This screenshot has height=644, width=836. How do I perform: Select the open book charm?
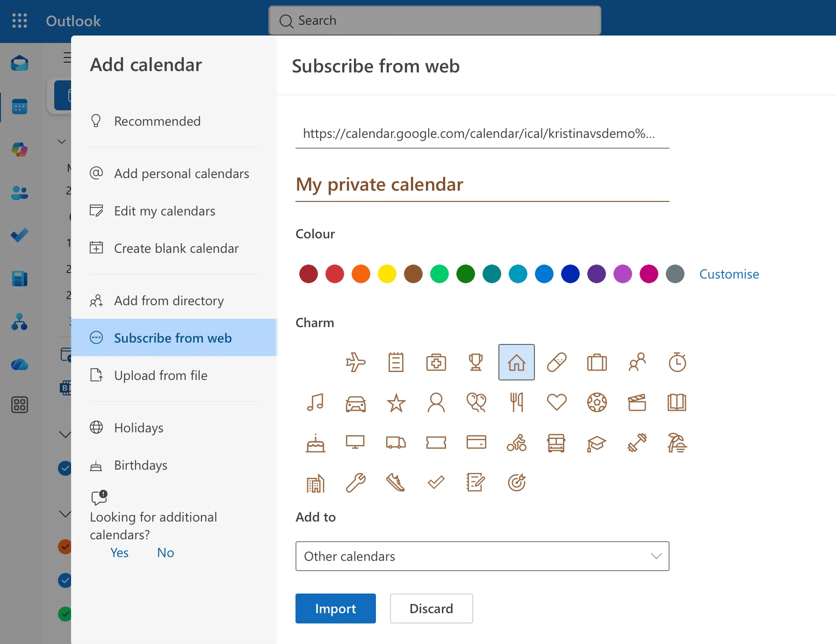pyautogui.click(x=677, y=402)
